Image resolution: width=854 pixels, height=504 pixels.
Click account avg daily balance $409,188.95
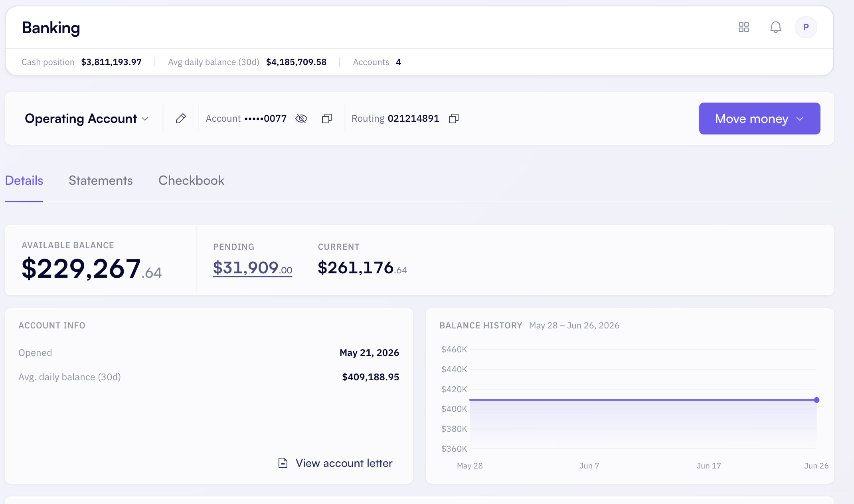coord(370,377)
